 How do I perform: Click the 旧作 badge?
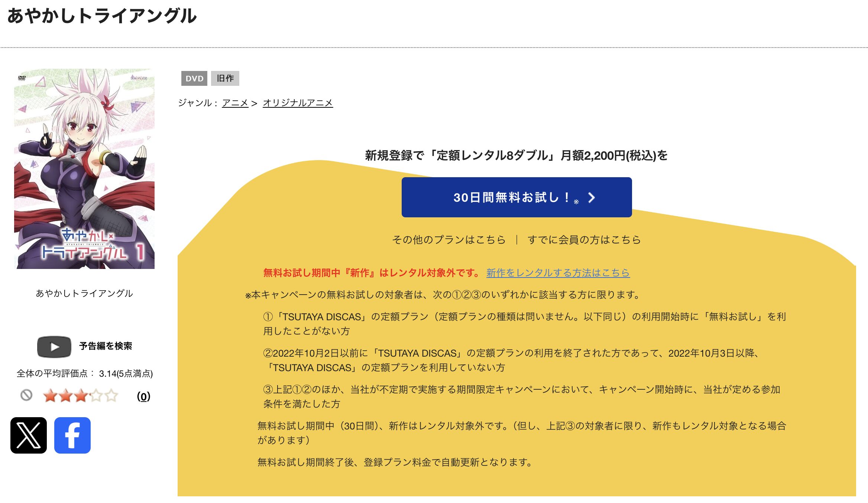point(225,78)
